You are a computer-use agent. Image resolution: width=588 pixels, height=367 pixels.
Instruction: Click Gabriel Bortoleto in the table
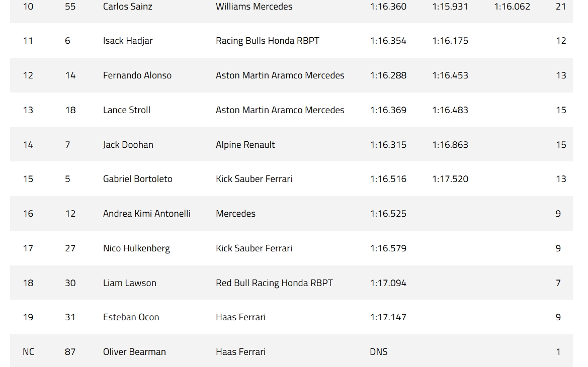coord(138,179)
